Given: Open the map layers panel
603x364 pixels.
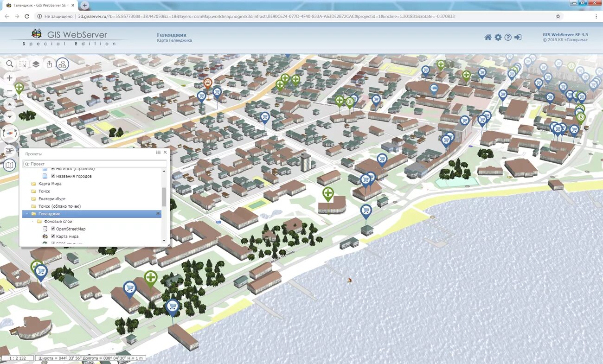Looking at the screenshot, I should click(36, 64).
